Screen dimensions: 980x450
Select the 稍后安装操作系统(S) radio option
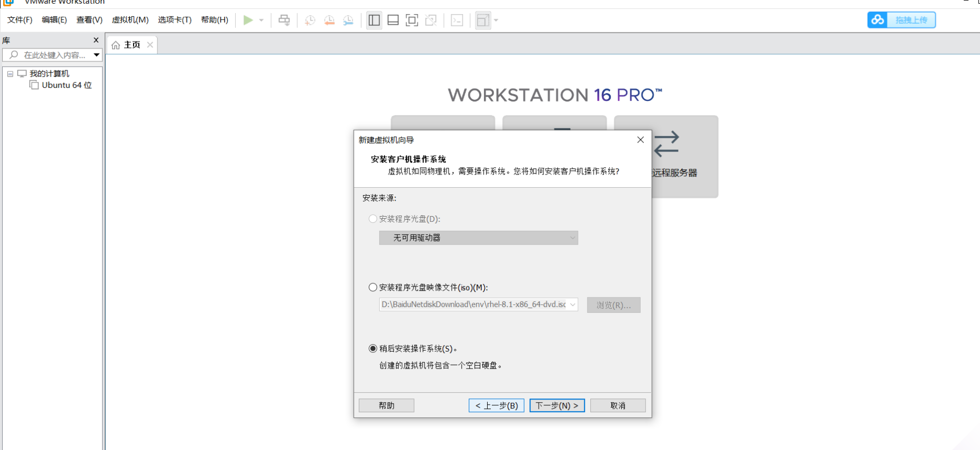point(373,349)
